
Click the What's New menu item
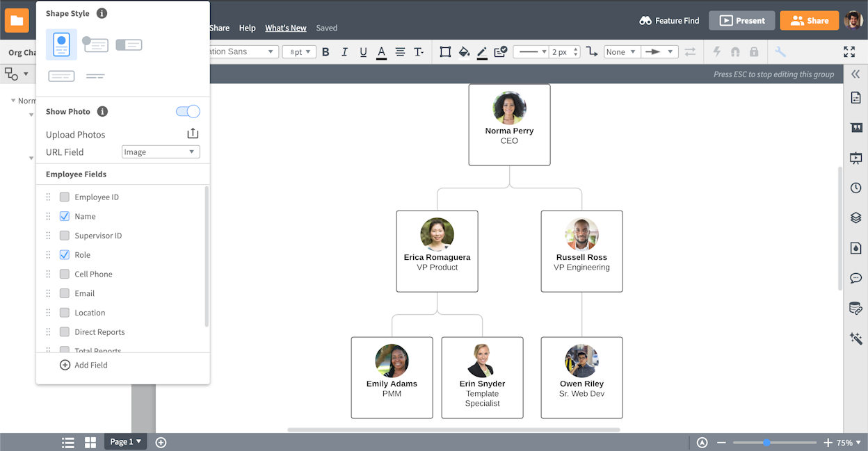point(285,28)
